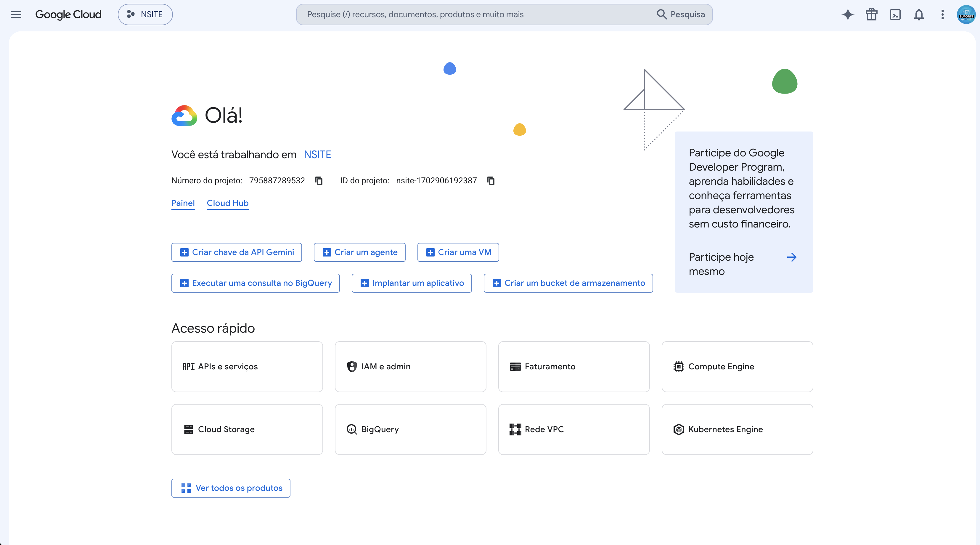The image size is (980, 545).
Task: Click Criar uma VM button
Action: (x=458, y=252)
